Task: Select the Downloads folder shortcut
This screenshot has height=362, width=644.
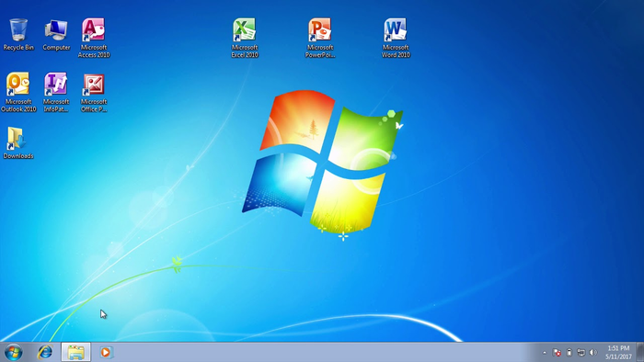Action: (x=18, y=142)
